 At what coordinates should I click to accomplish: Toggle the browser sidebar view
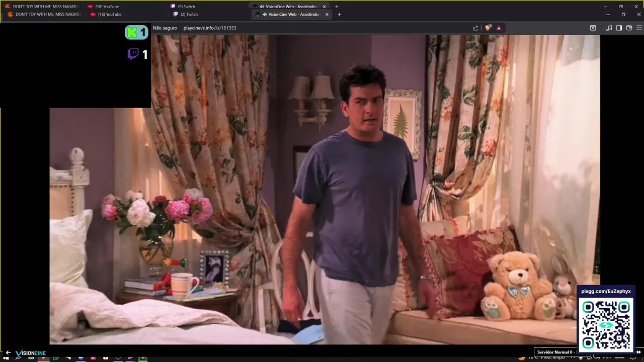(619, 28)
